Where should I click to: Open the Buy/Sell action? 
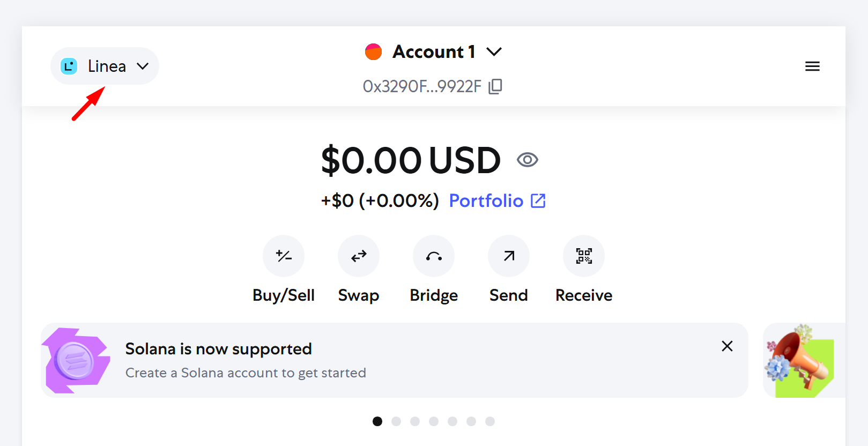[284, 256]
